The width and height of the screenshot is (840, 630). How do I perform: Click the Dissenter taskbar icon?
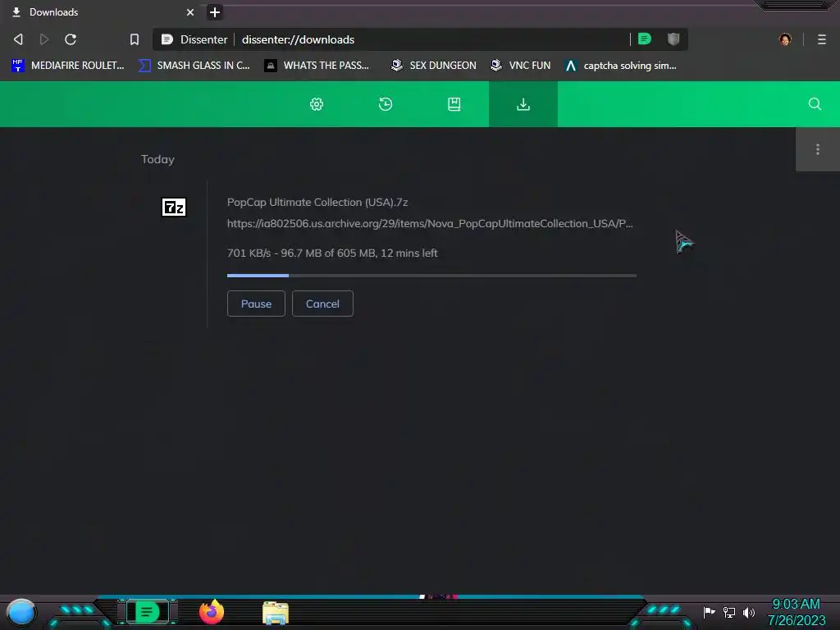147,612
